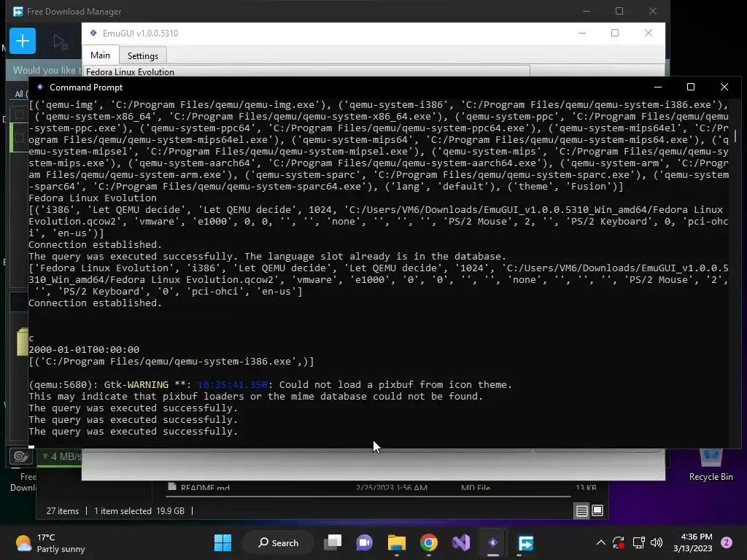Close the Command Prompt window

724,87
